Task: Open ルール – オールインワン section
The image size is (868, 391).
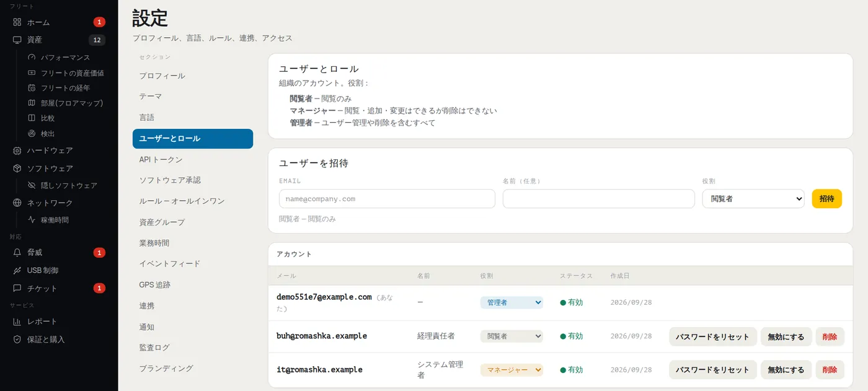Action: pyautogui.click(x=193, y=201)
